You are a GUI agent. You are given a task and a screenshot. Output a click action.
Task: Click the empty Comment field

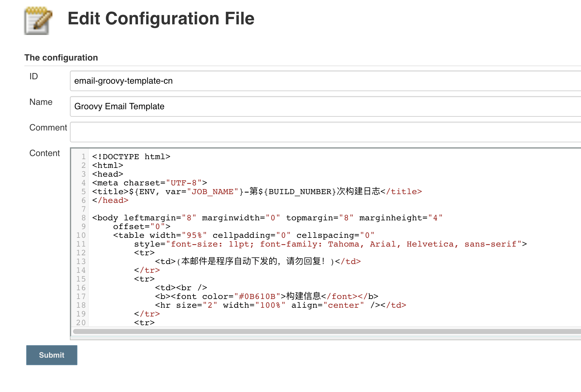click(325, 132)
